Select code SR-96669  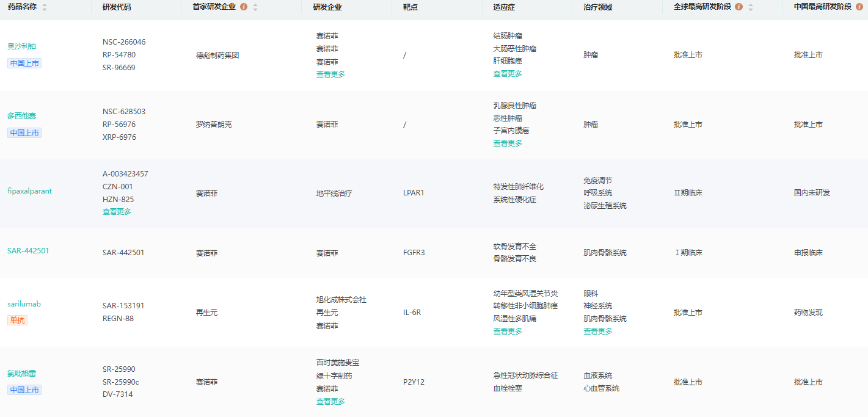coord(119,68)
